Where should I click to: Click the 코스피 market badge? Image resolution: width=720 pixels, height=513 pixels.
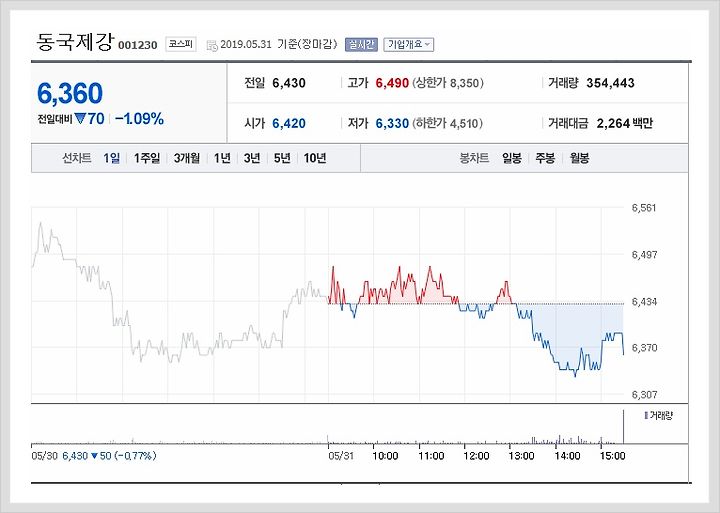point(181,45)
